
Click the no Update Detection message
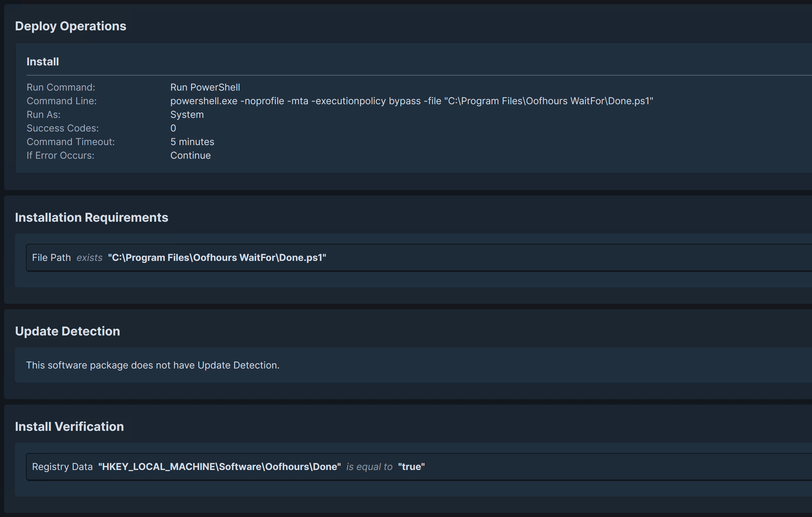click(x=153, y=365)
